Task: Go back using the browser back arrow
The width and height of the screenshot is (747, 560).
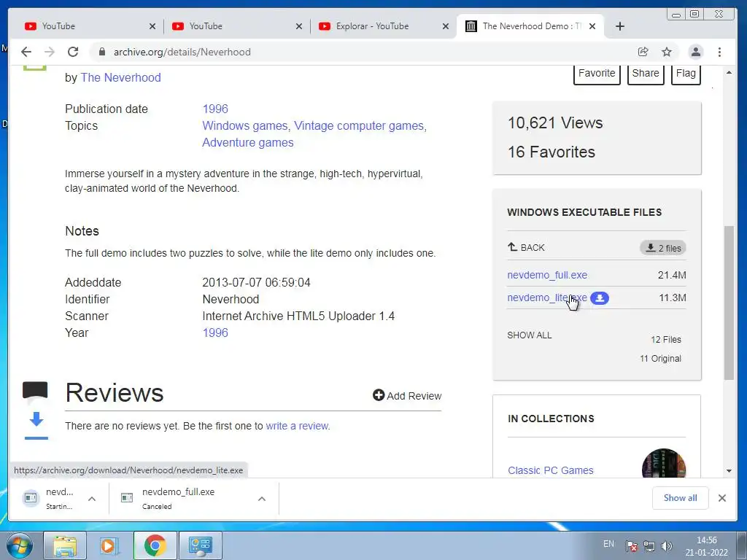Action: click(26, 52)
